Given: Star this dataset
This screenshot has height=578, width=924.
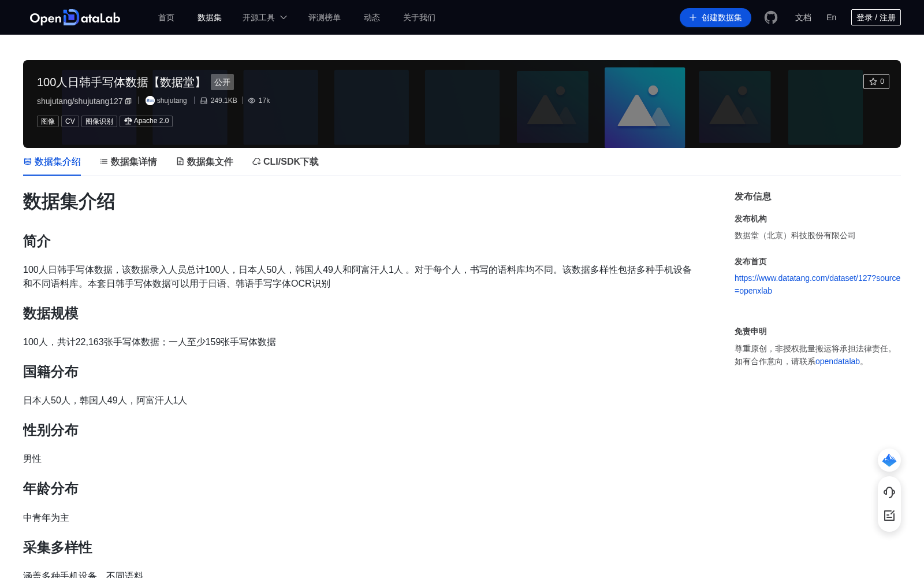Looking at the screenshot, I should (876, 81).
